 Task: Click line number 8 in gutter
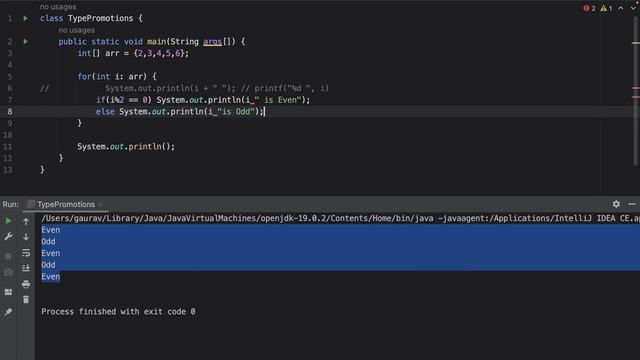(x=9, y=112)
